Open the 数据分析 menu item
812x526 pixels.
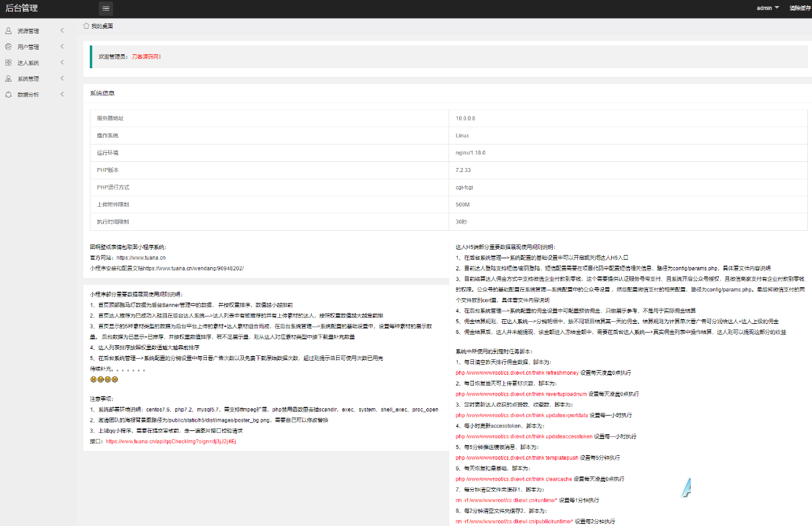point(28,95)
